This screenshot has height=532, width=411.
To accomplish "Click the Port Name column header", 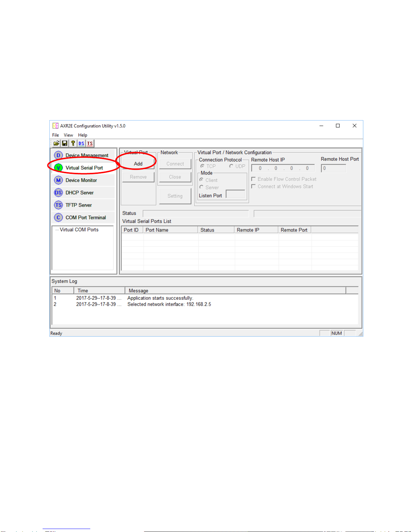I will coord(170,230).
